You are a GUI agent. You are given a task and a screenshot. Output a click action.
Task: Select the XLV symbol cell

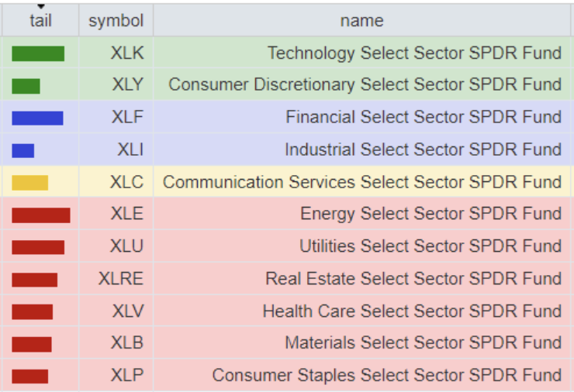127,311
